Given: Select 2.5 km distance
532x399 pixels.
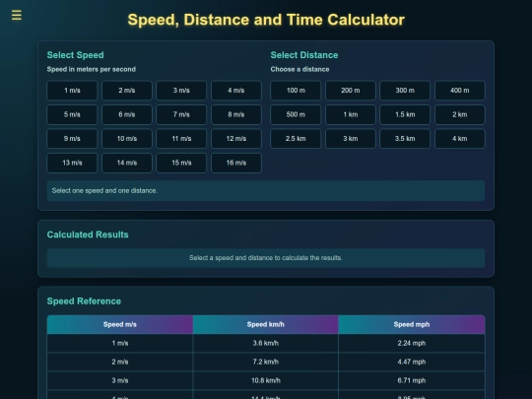Looking at the screenshot, I should click(x=296, y=139).
